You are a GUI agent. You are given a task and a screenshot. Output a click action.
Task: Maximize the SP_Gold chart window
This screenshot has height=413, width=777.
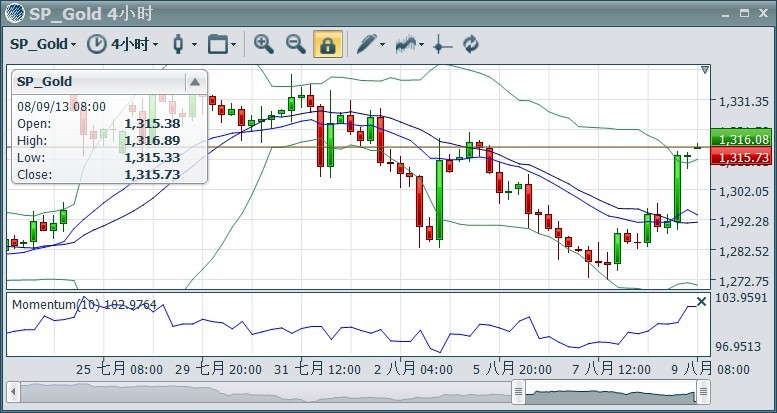[744, 13]
